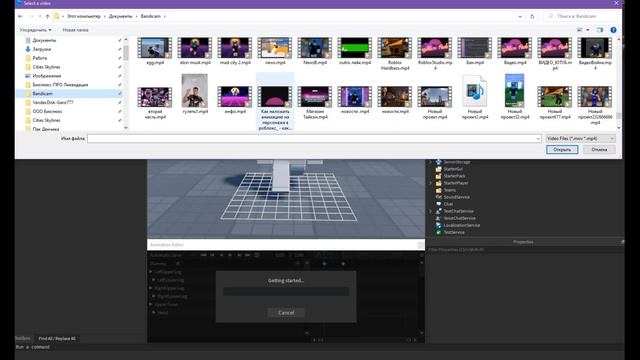Select Работа folder in the sidebar

click(x=40, y=58)
